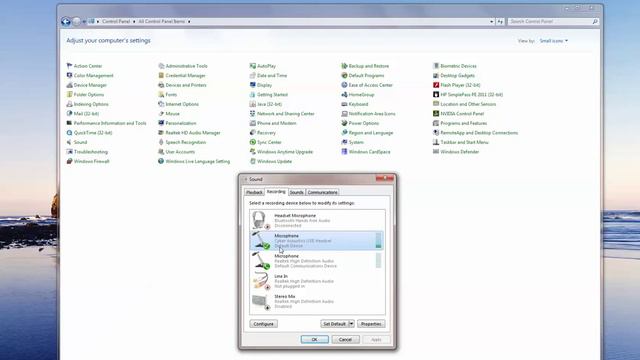Open Ease of Access Center link
Screen dimensions: 640x360
click(371, 85)
